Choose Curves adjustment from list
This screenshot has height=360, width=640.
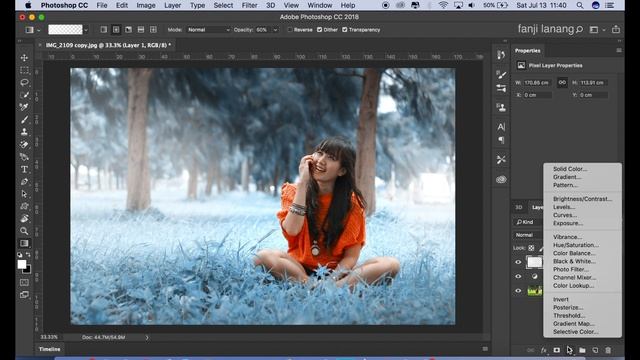point(565,215)
